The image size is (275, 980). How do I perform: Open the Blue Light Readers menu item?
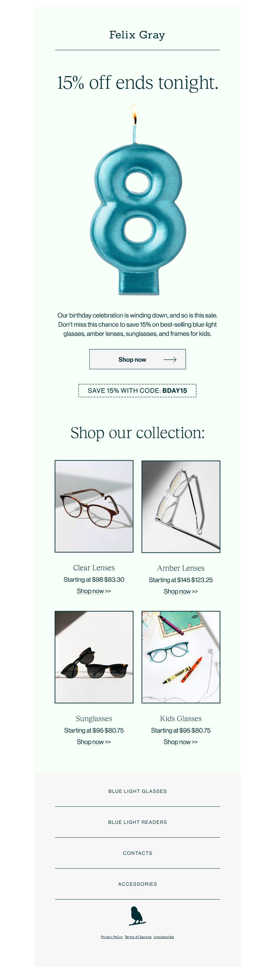coord(137,822)
